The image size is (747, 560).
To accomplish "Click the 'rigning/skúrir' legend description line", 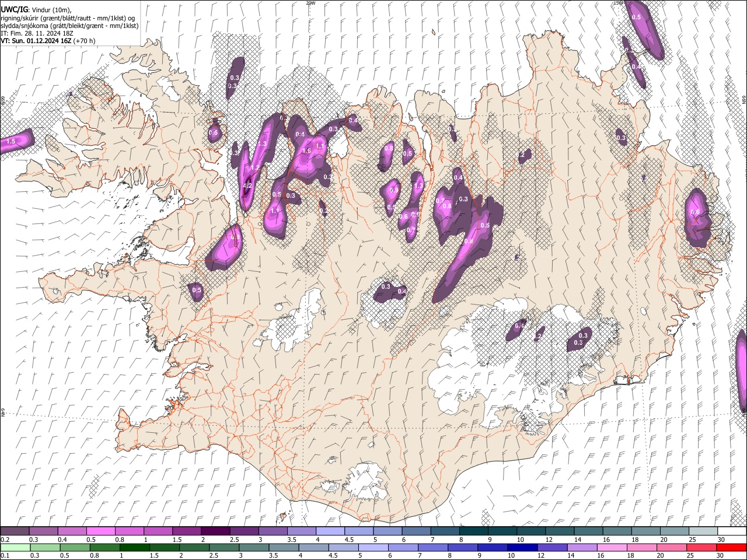I will (x=68, y=18).
